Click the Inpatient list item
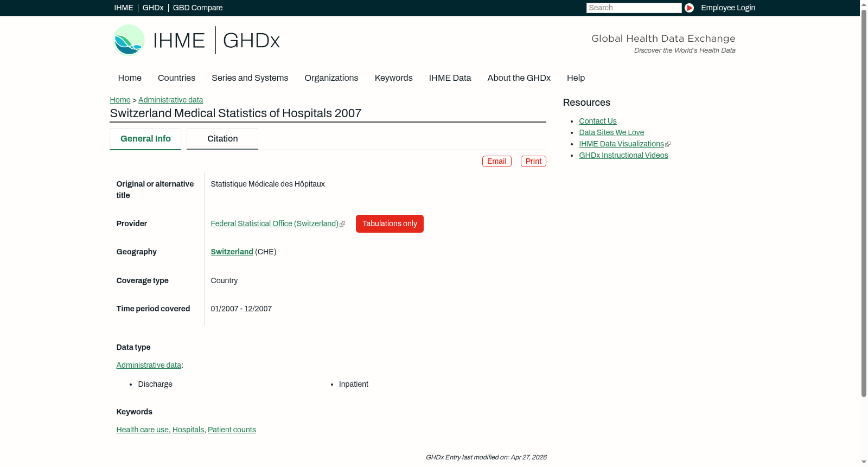 point(354,384)
